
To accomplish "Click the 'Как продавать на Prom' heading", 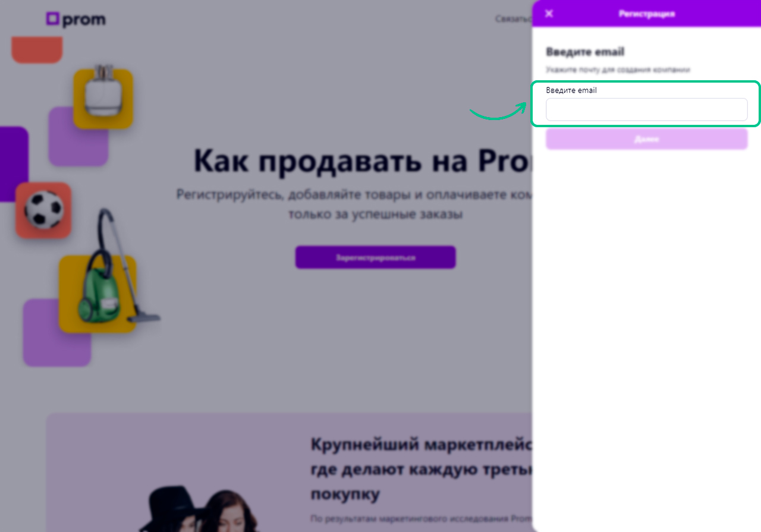I will point(363,160).
